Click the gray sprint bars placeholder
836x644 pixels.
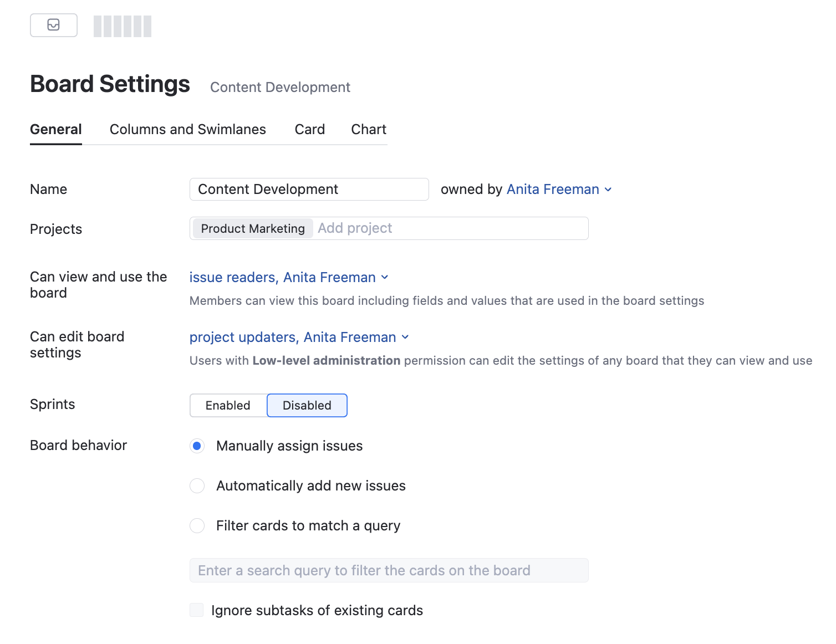click(x=123, y=26)
